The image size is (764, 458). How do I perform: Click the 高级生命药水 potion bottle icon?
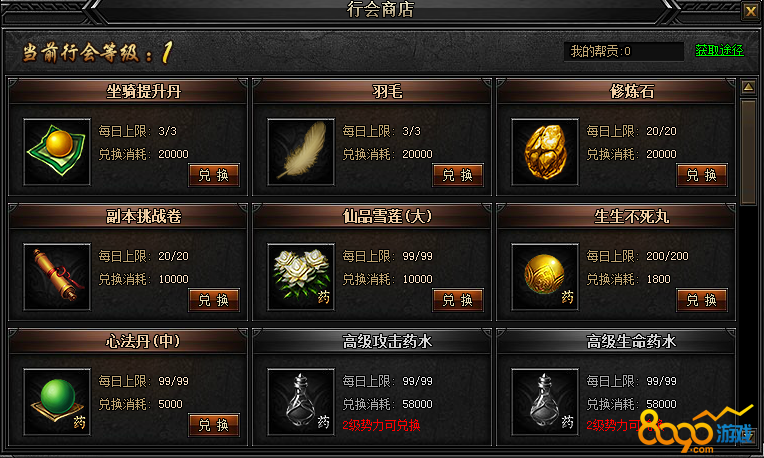click(x=545, y=401)
